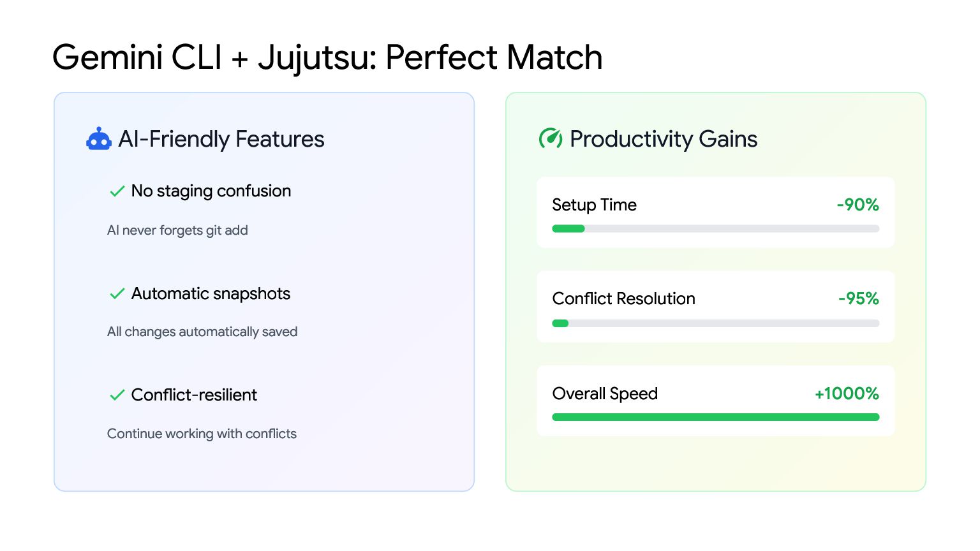This screenshot has width=980, height=551.
Task: Click the -95% value label
Action: pos(859,298)
